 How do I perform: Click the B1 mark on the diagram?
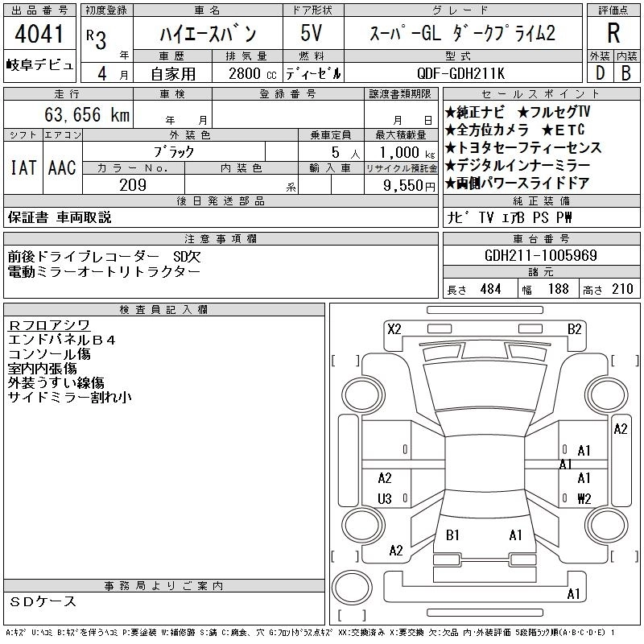click(452, 535)
